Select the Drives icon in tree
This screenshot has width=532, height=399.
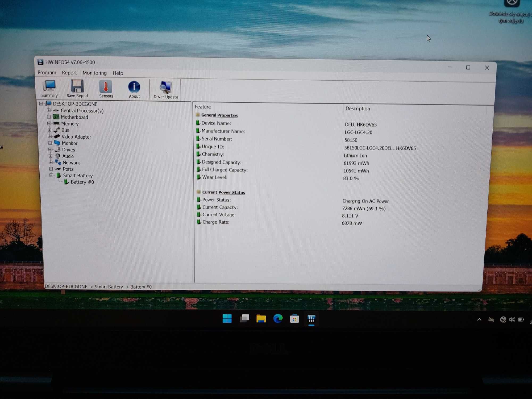click(58, 149)
